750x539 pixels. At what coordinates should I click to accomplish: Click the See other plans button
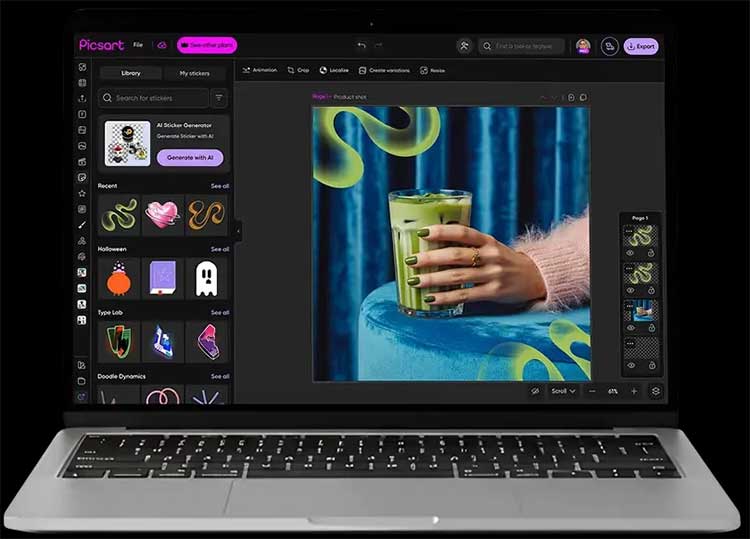[x=207, y=45]
